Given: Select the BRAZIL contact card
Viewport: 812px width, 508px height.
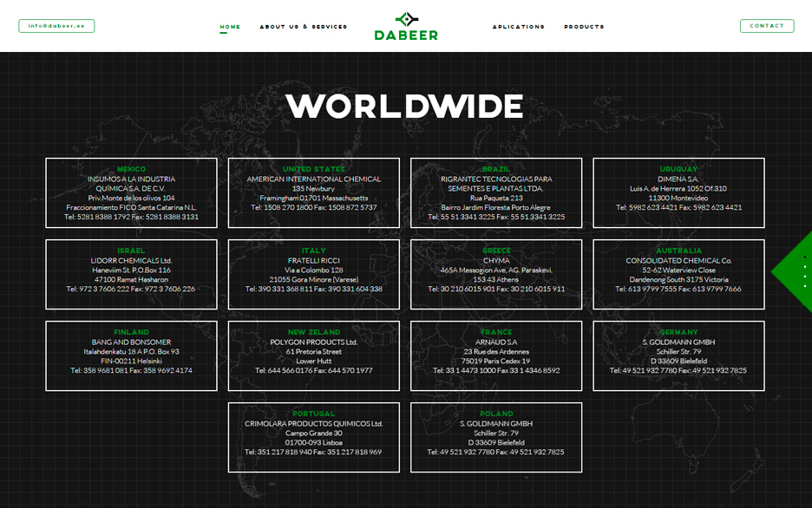Looking at the screenshot, I should (495, 192).
